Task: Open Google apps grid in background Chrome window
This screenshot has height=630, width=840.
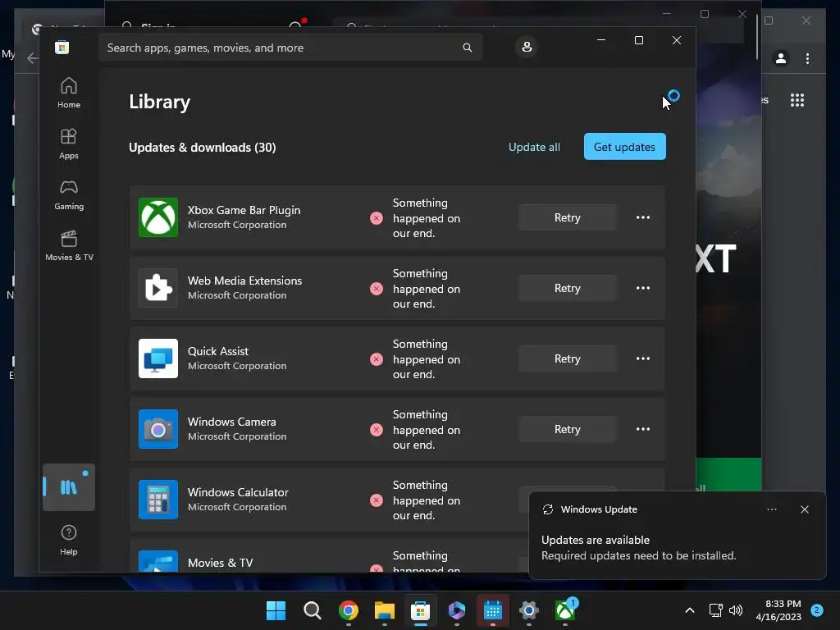Action: [797, 100]
